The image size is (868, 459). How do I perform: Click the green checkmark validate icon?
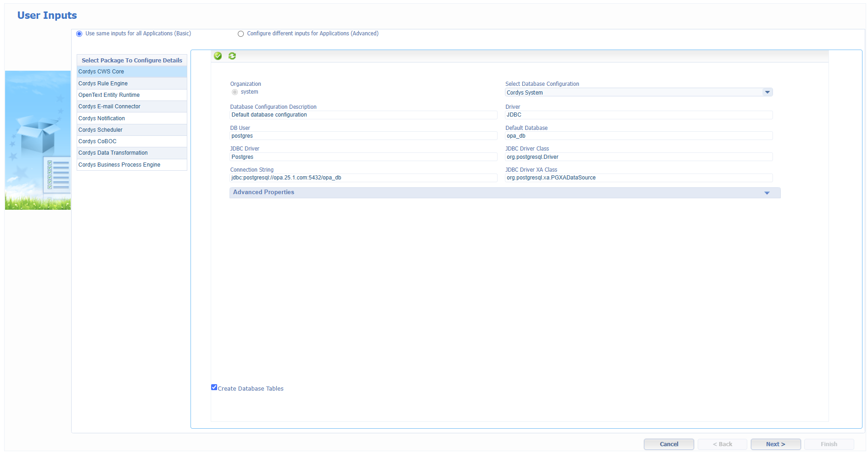[218, 56]
